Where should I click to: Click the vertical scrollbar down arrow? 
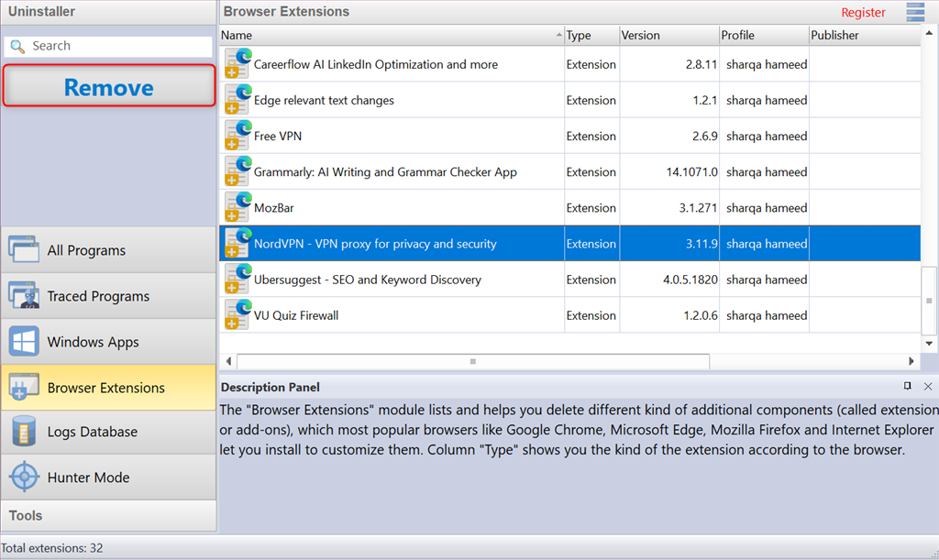(929, 344)
